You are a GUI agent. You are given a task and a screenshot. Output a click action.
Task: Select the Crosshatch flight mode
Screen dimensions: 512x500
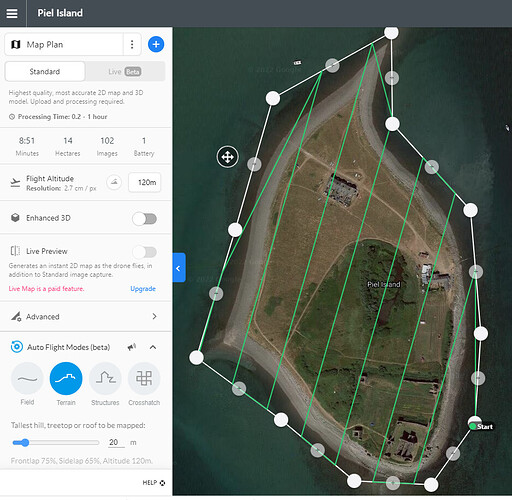[x=144, y=379]
